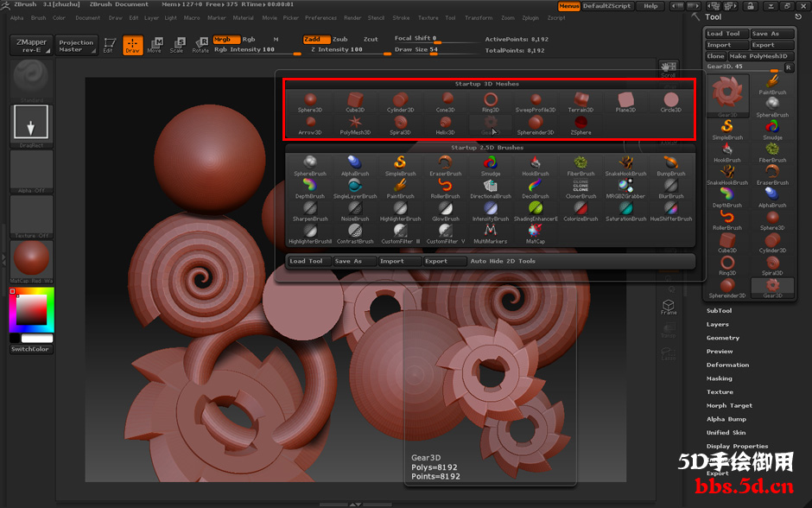Open the Render menu

tap(352, 17)
